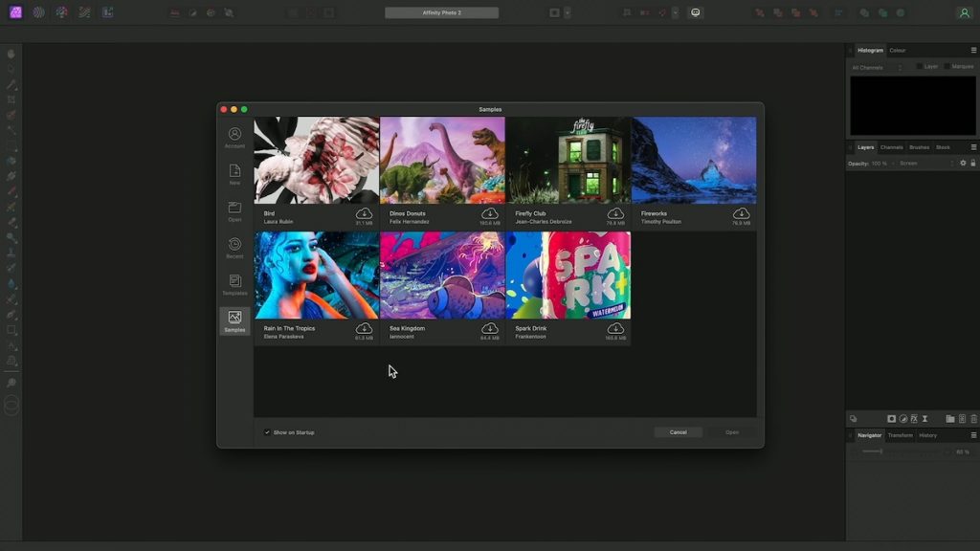Switch to Colour tab

898,50
